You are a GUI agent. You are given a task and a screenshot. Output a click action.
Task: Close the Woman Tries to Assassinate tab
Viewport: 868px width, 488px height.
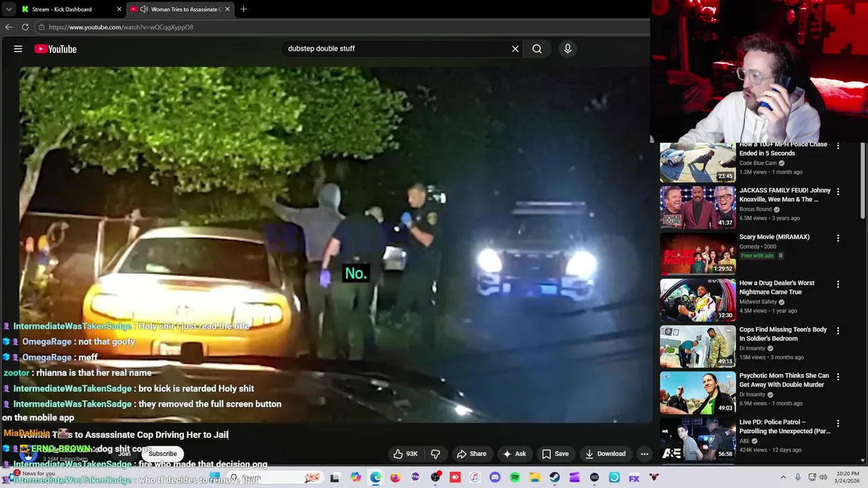(x=227, y=9)
